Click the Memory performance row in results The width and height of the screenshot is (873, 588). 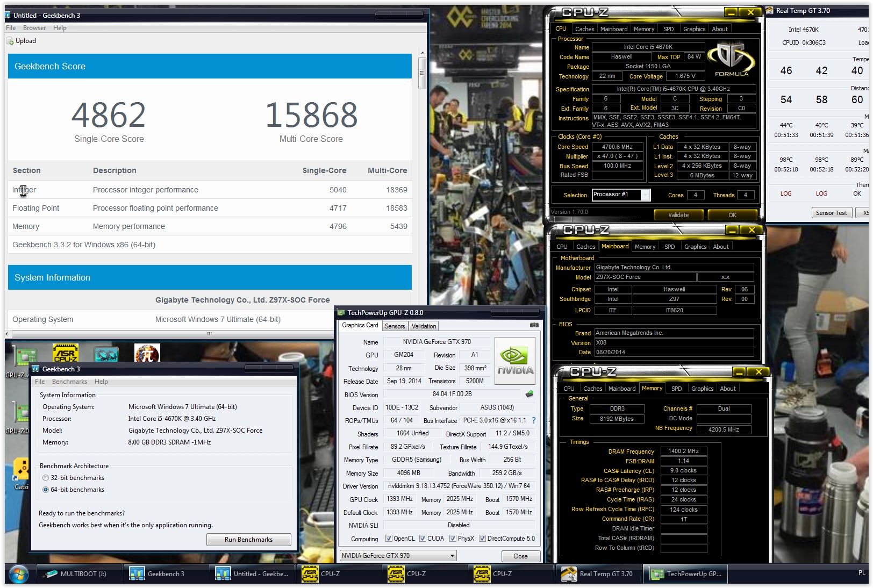tap(210, 226)
